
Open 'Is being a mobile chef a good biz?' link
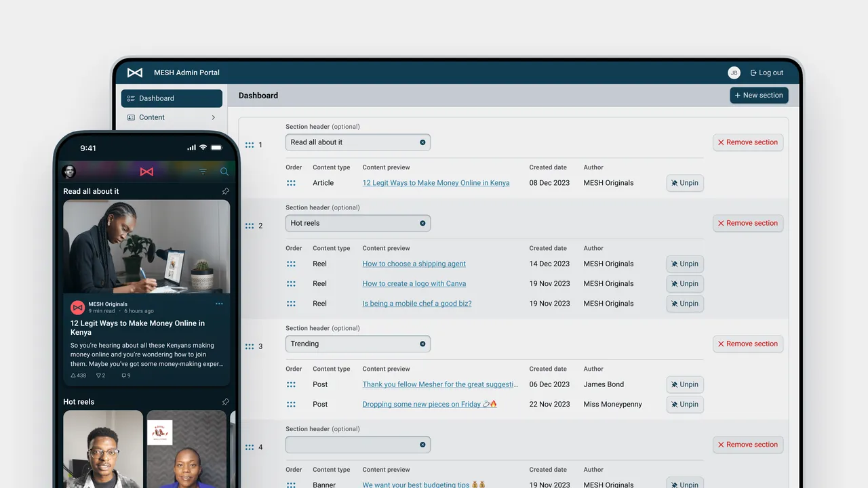pyautogui.click(x=417, y=304)
